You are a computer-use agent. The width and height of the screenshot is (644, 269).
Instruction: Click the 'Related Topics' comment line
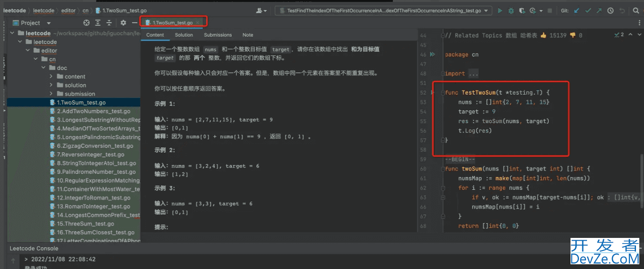[x=514, y=35]
